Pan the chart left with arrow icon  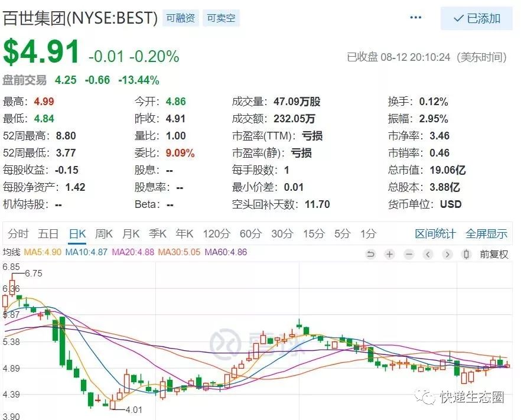428,255
